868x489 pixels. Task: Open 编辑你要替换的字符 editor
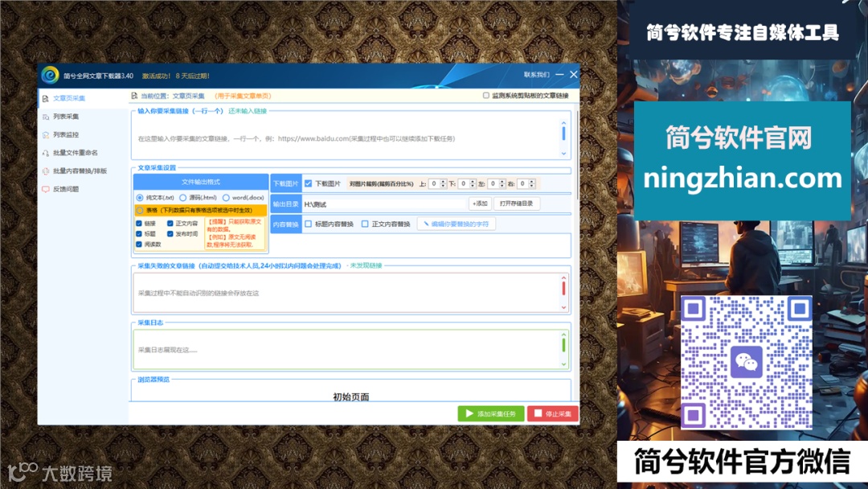[457, 224]
